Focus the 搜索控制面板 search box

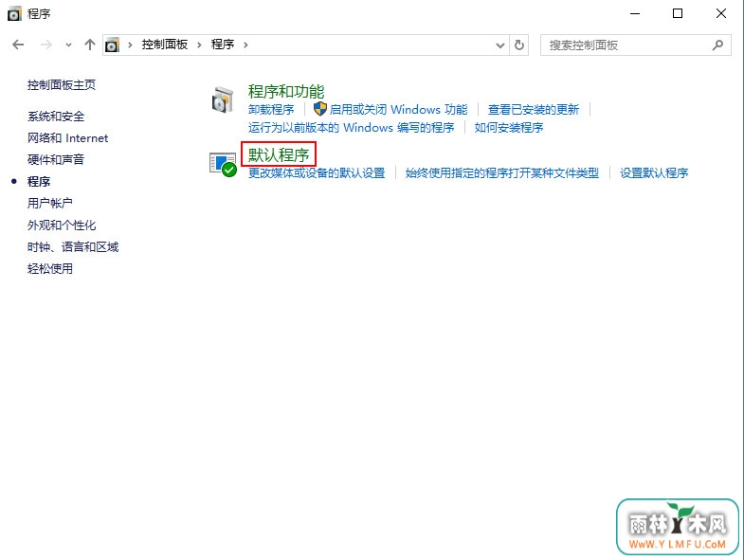635,45
